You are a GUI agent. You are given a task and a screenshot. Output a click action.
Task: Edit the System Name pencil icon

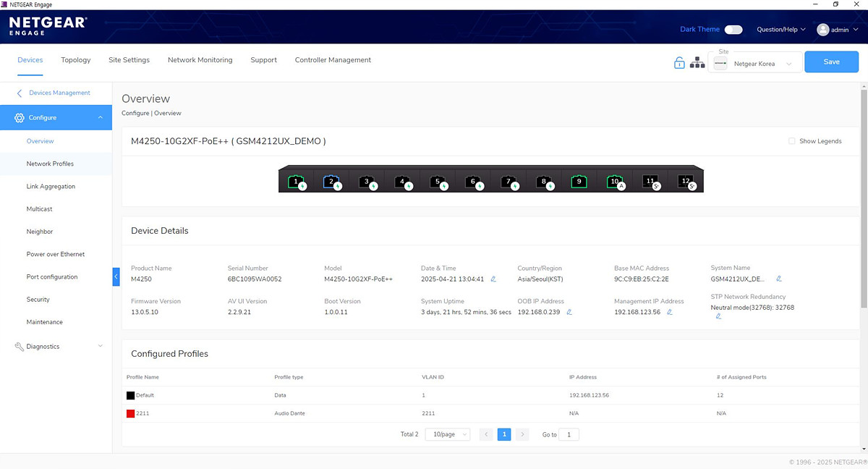[779, 279]
